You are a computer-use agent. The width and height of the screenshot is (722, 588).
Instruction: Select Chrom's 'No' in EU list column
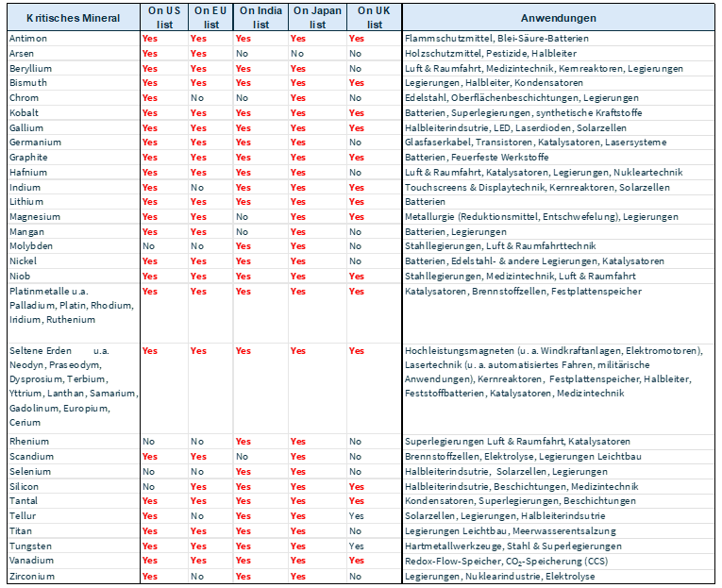tap(197, 98)
